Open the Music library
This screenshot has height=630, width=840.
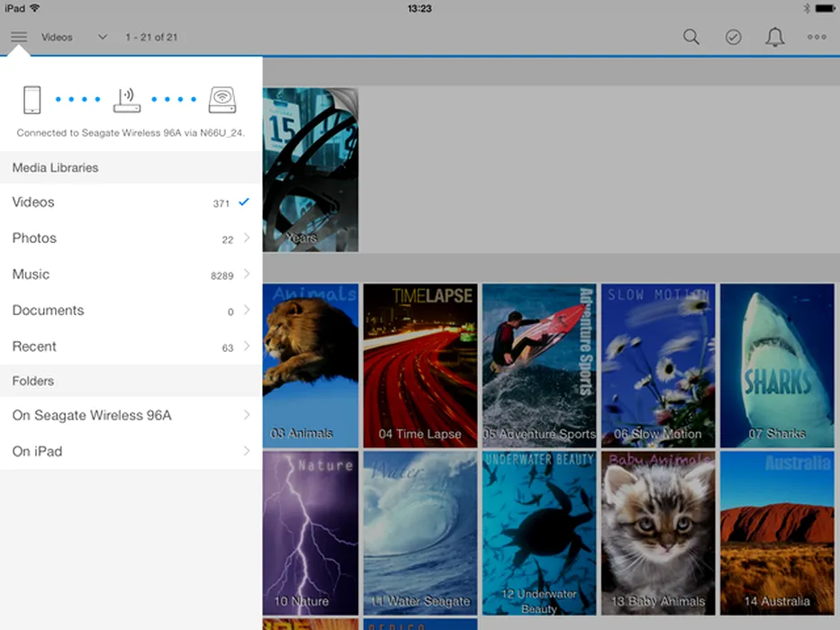pos(131,274)
